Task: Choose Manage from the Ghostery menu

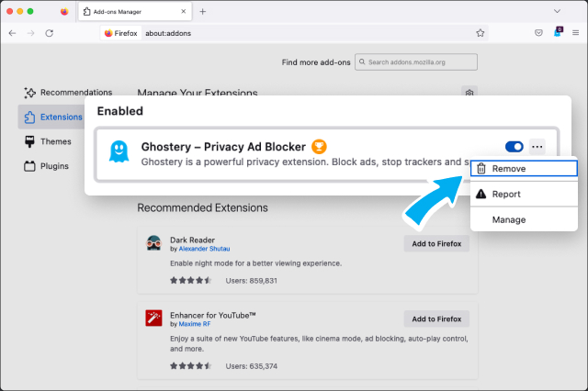Action: point(524,220)
